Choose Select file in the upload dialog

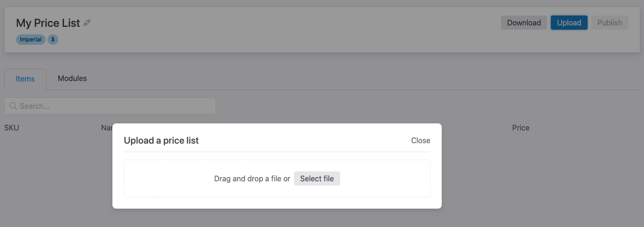point(317,178)
